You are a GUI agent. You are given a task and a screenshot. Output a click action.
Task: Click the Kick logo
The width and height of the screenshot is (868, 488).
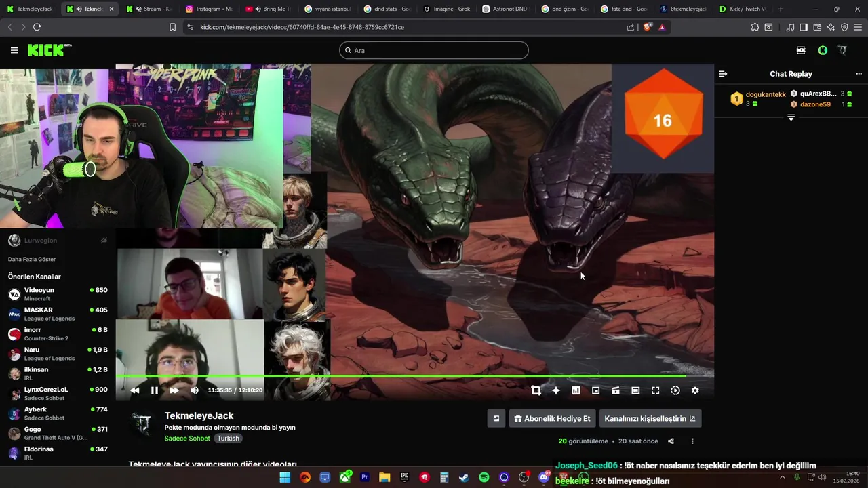pyautogui.click(x=50, y=50)
